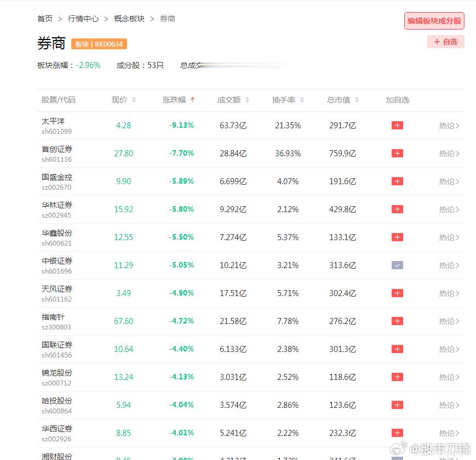Open 热论 for 华鑫股份
Image resolution: width=476 pixels, height=460 pixels.
pyautogui.click(x=449, y=237)
